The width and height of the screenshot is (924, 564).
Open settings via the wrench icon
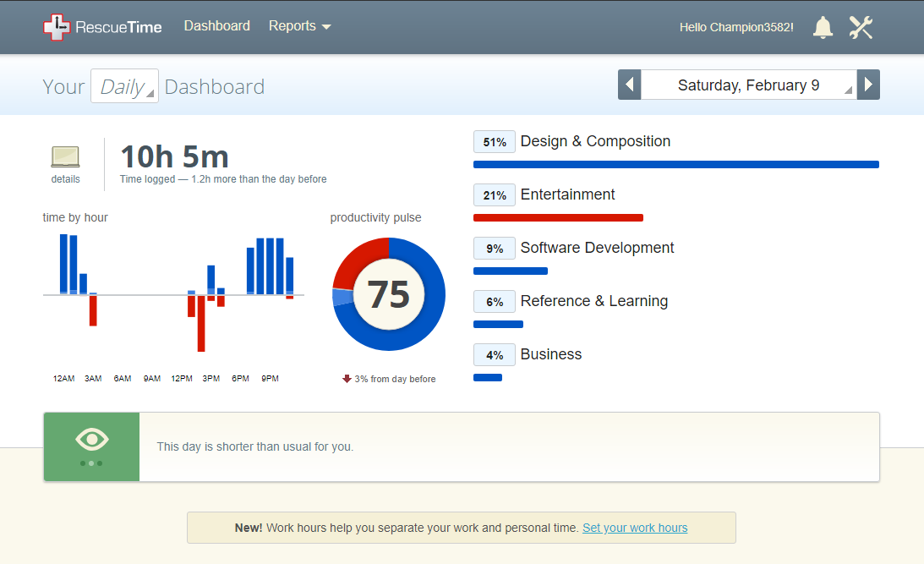[x=861, y=26]
